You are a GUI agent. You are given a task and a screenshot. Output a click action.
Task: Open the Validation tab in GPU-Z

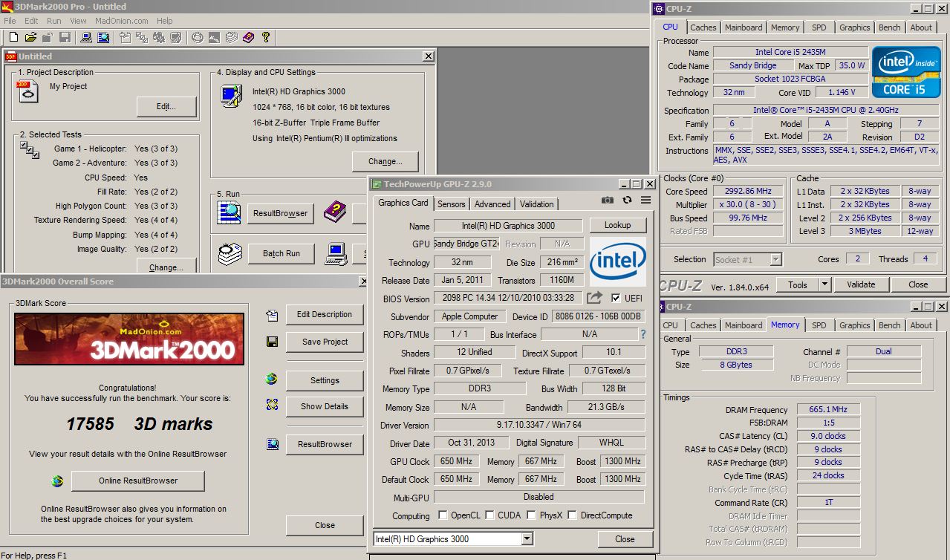click(536, 204)
